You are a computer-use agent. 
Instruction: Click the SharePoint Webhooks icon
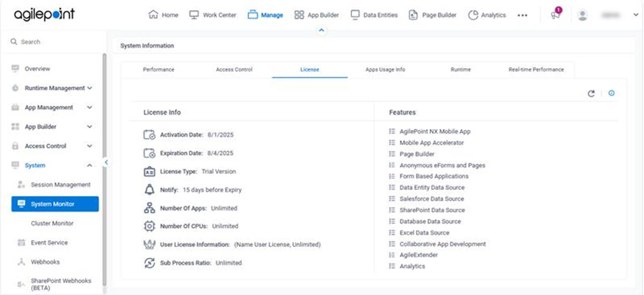(x=21, y=284)
